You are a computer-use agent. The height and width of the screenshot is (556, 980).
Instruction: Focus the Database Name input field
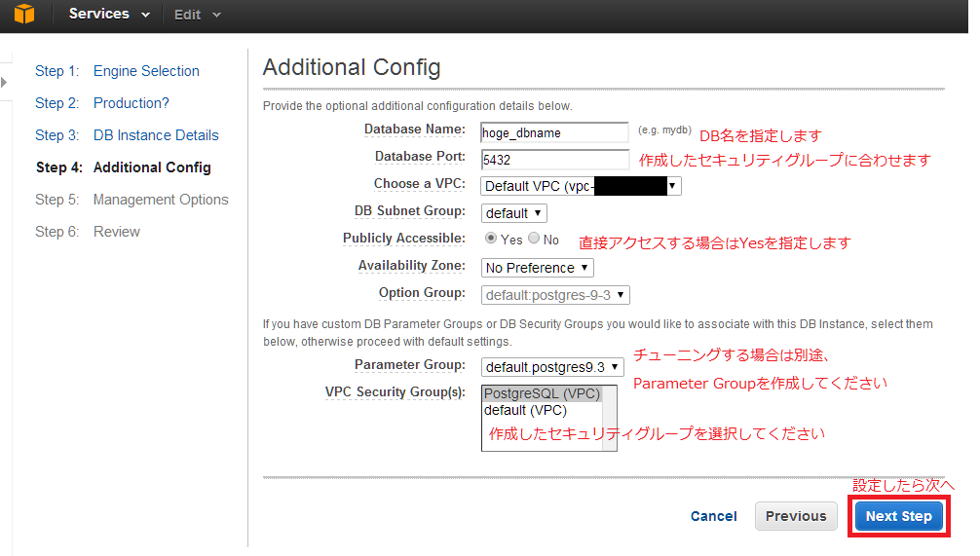(555, 132)
